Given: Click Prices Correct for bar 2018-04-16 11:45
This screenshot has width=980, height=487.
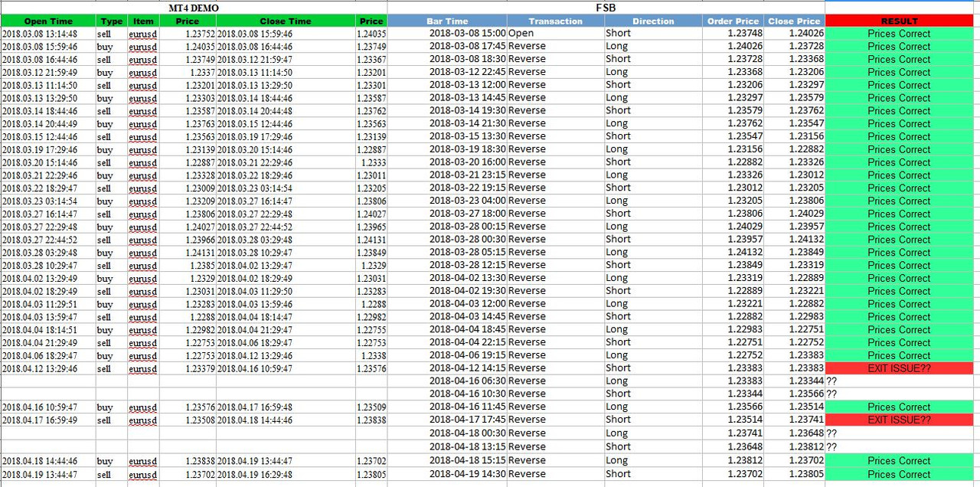Looking at the screenshot, I should tap(899, 407).
